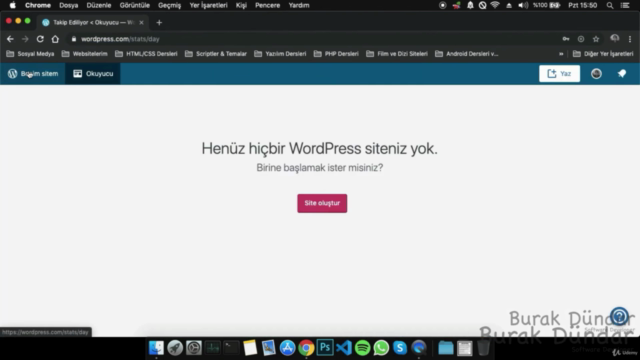Open Finder from the Dock
640x360 pixels.
156,348
